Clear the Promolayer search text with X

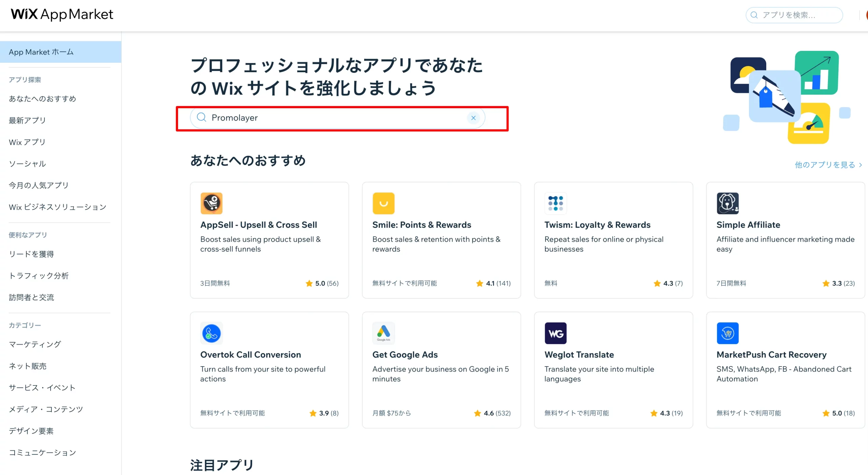click(x=473, y=118)
